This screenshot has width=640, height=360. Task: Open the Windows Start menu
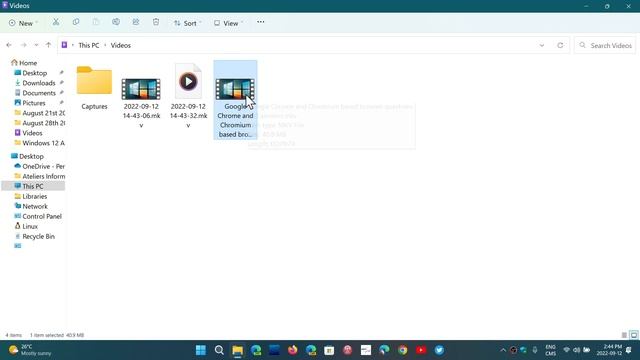coord(201,350)
